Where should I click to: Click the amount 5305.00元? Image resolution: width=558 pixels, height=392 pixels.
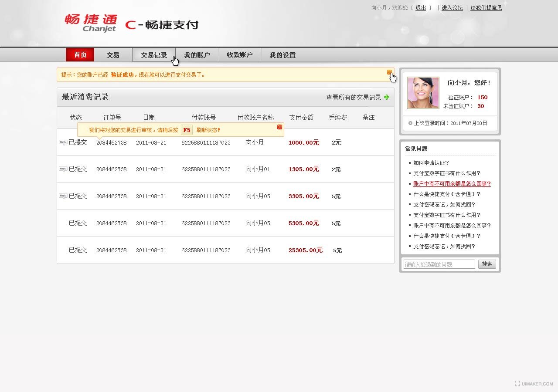[x=304, y=223]
